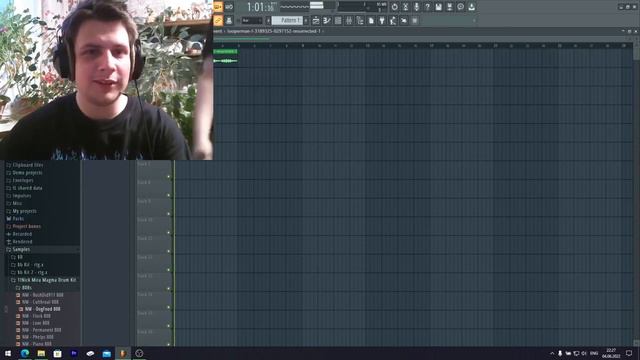Expand the Impulses folder
Viewport: 640px width, 360px height.
tap(19, 196)
